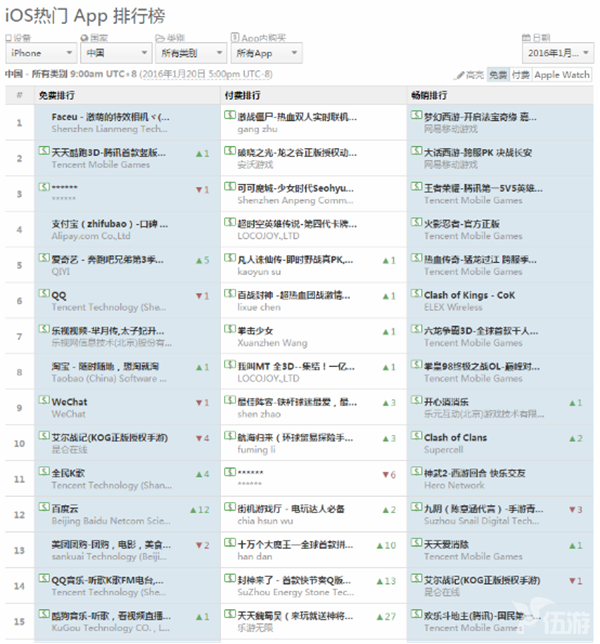Open 天天酷跑3D app link
This screenshot has height=644, width=600.
pos(108,153)
